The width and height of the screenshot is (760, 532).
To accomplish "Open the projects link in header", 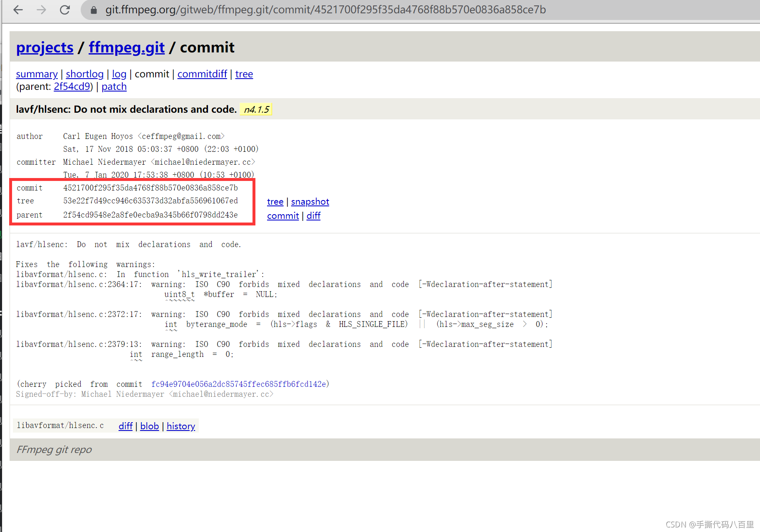I will point(45,47).
